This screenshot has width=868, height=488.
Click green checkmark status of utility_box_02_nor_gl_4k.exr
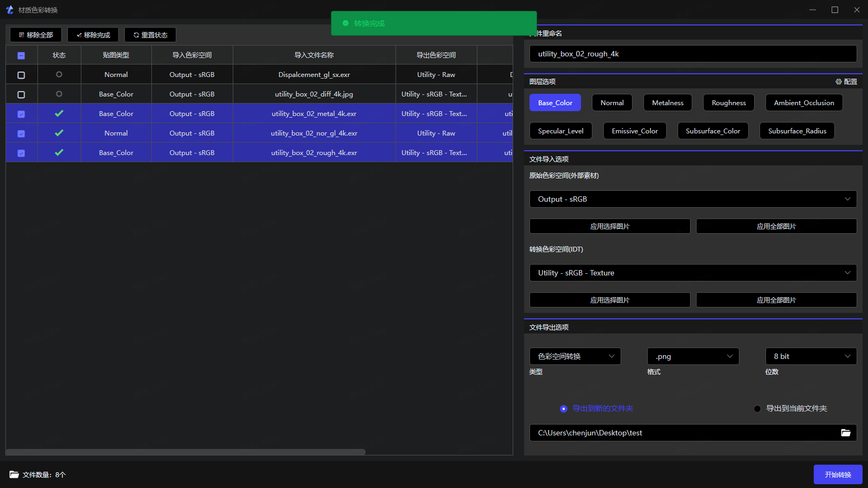(59, 133)
